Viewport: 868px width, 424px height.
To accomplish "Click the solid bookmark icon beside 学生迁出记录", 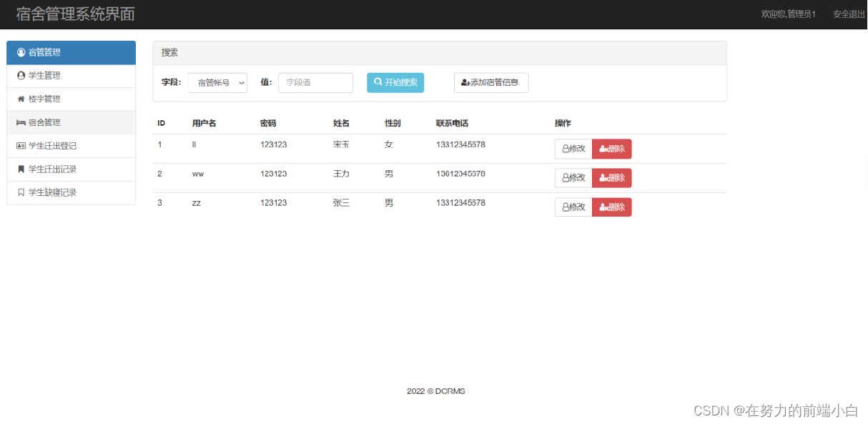I will pyautogui.click(x=21, y=169).
